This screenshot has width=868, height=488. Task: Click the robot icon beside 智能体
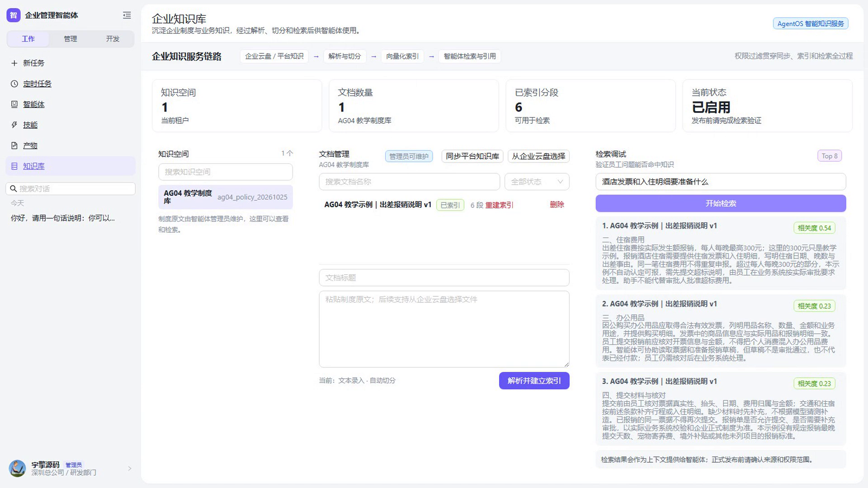click(x=14, y=104)
